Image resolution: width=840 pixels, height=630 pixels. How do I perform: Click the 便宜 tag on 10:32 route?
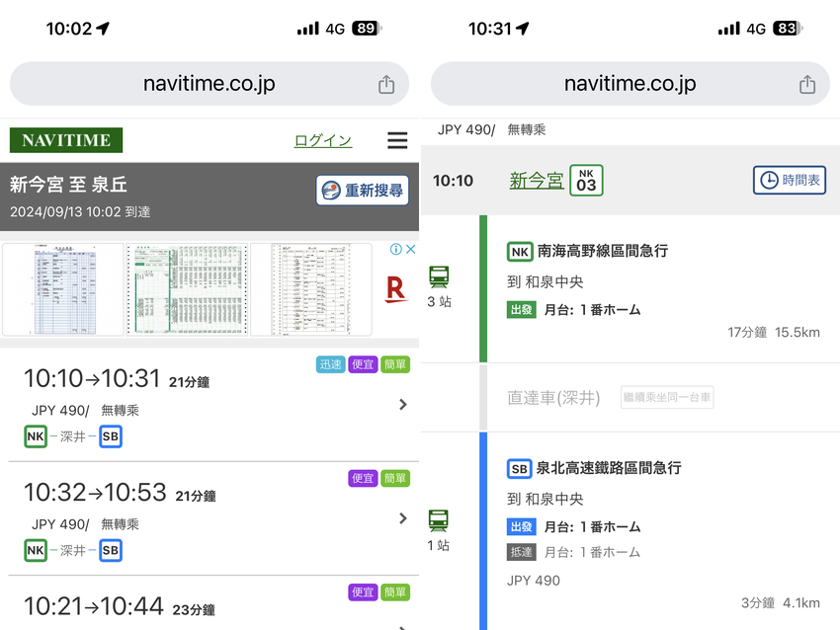point(364,478)
